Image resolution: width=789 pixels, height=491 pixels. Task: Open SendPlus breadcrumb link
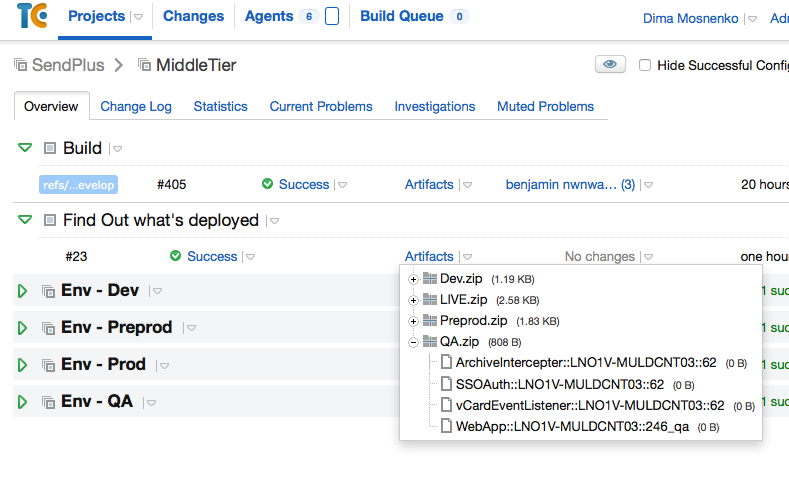68,65
